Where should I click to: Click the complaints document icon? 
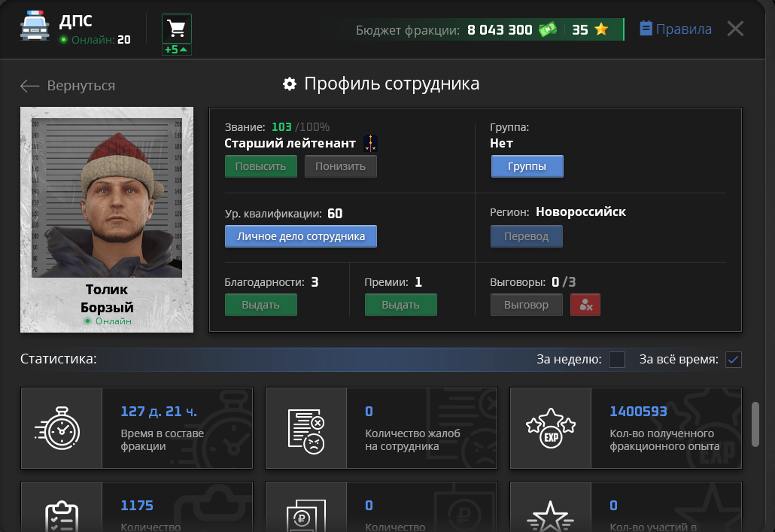[306, 428]
